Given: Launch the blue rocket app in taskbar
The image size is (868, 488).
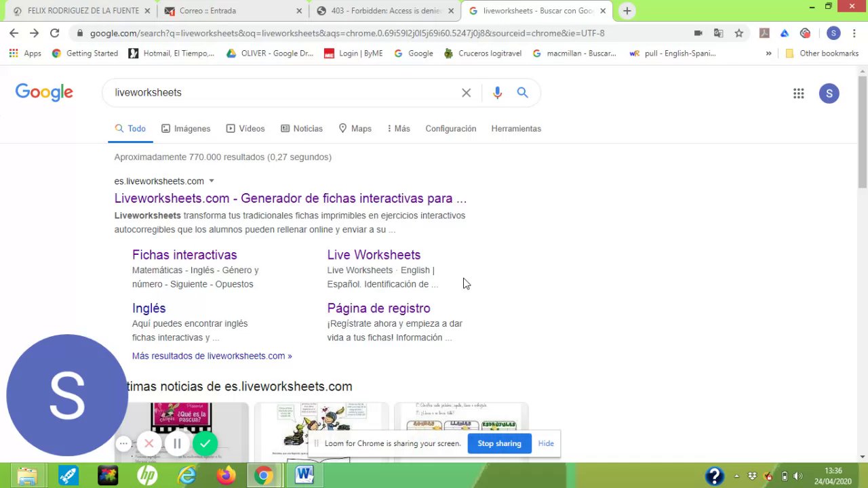Looking at the screenshot, I should [x=67, y=476].
